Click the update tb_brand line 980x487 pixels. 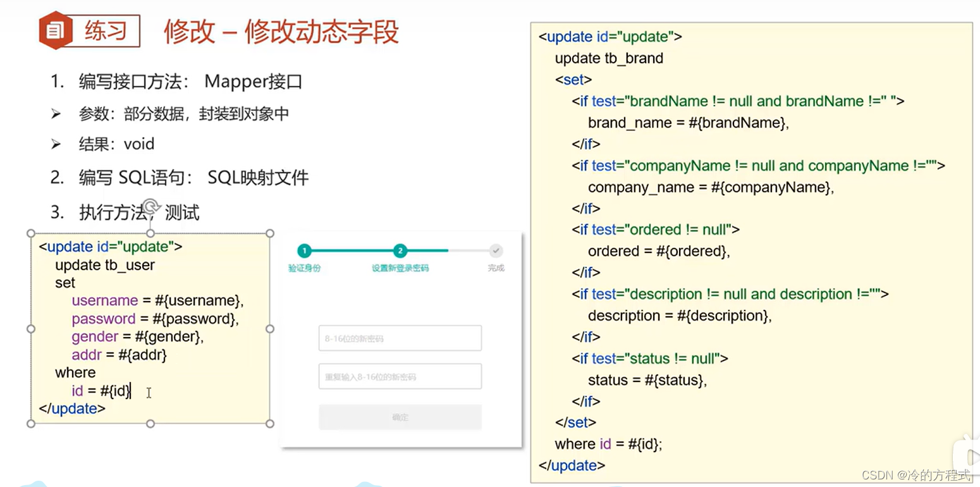(609, 59)
